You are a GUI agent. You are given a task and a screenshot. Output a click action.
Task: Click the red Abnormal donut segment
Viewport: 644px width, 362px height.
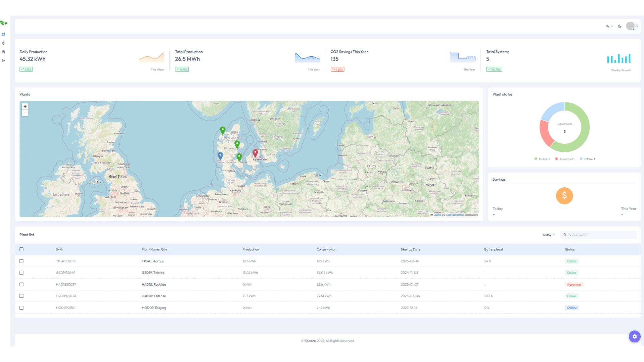click(x=545, y=133)
